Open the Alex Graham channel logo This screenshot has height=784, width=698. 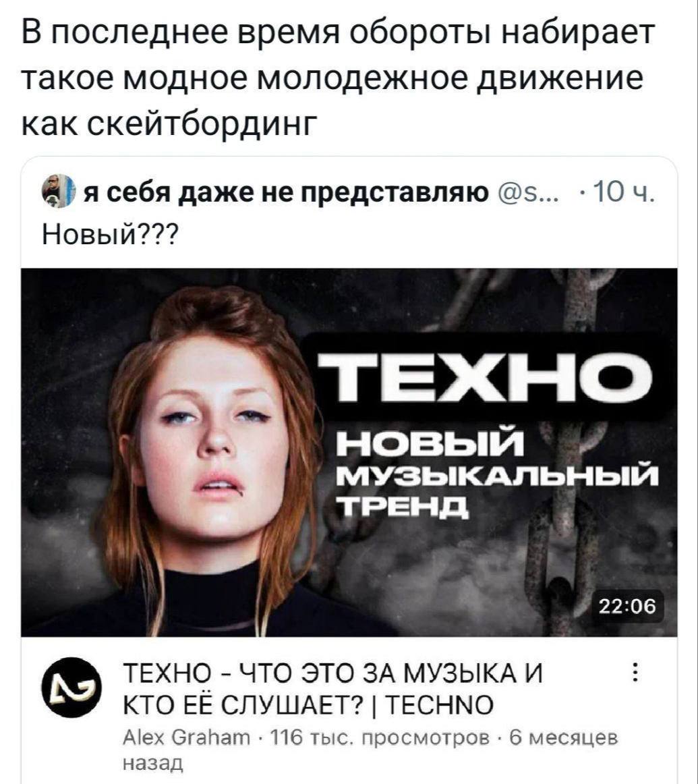(x=70, y=688)
